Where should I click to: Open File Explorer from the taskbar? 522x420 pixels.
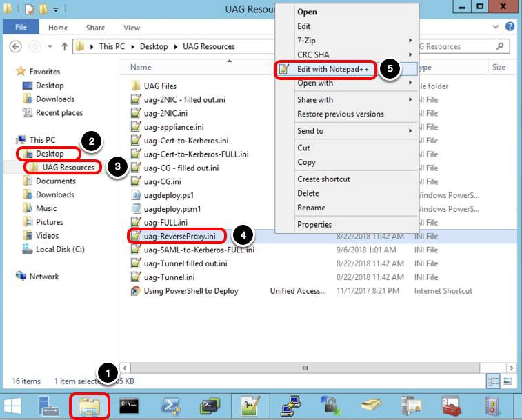[x=89, y=406]
